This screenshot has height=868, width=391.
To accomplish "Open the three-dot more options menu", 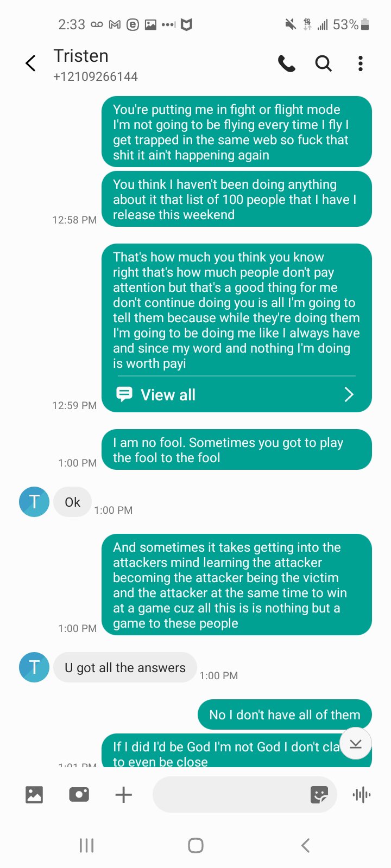I will tap(360, 64).
